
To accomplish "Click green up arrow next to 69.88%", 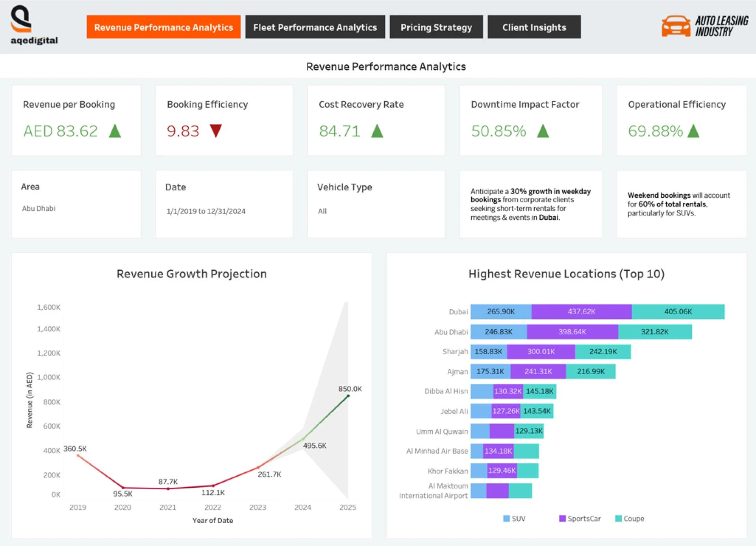I will tap(693, 131).
